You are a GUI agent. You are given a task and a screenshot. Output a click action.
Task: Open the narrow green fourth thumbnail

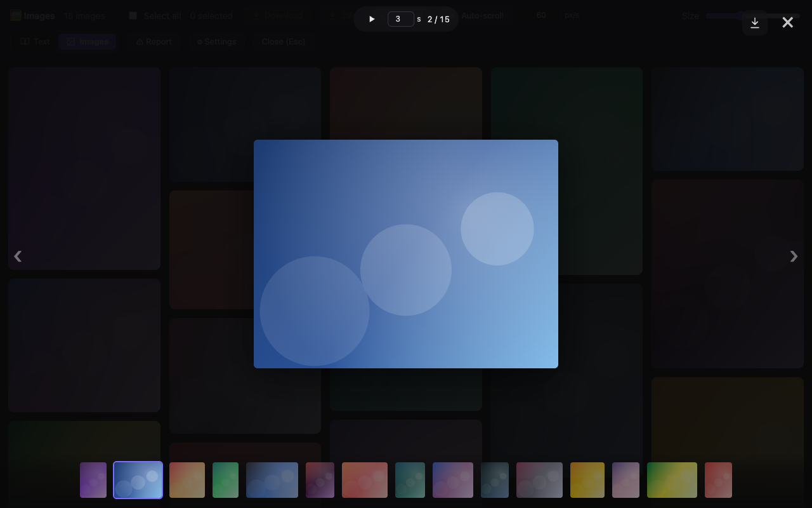[225, 480]
